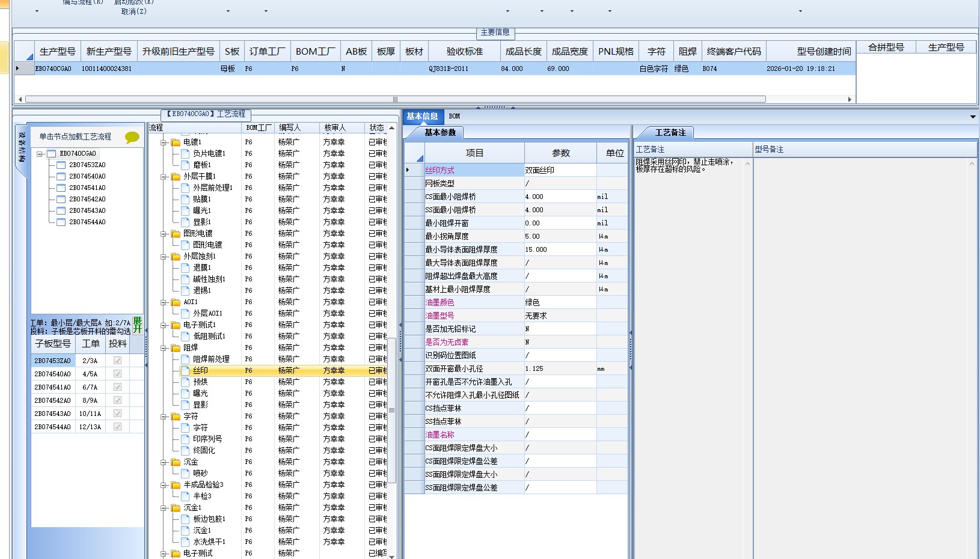Click the folder icon of the 图形电镀 group
The image size is (980, 559).
(x=176, y=234)
